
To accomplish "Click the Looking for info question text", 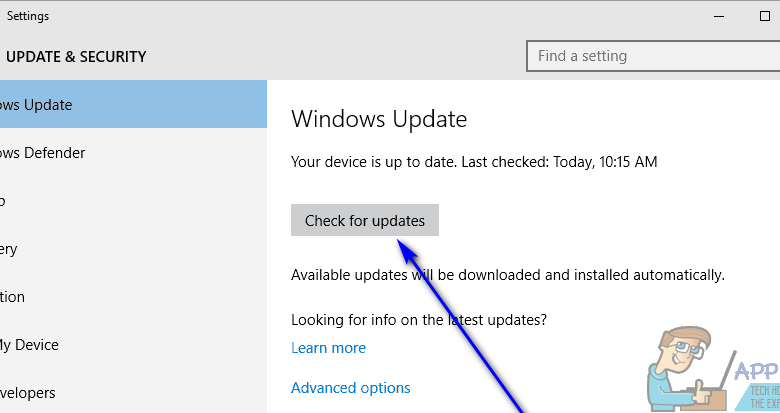I will 419,320.
